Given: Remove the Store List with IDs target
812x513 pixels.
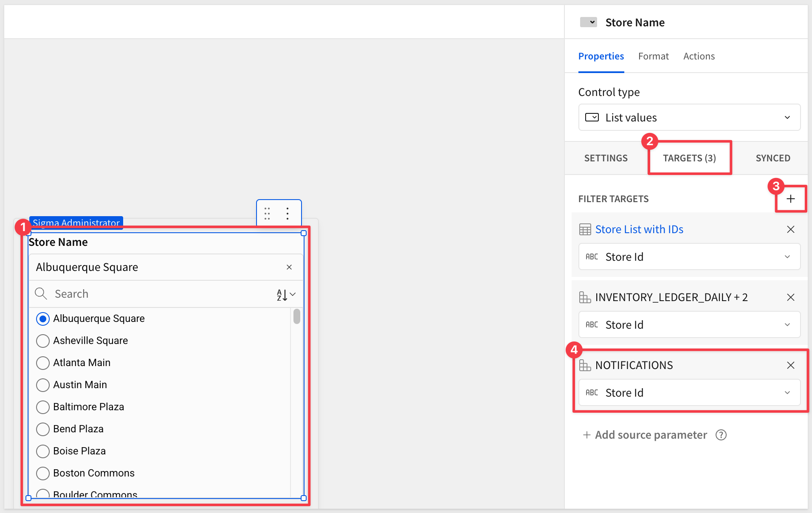Looking at the screenshot, I should [x=790, y=229].
